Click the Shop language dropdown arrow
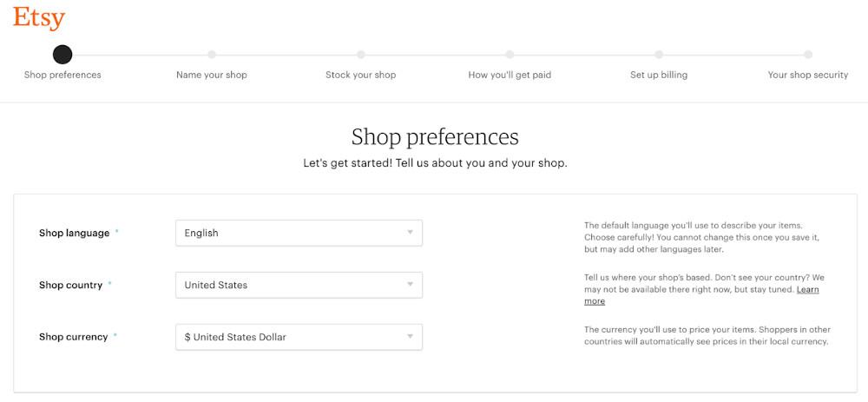 coord(410,233)
